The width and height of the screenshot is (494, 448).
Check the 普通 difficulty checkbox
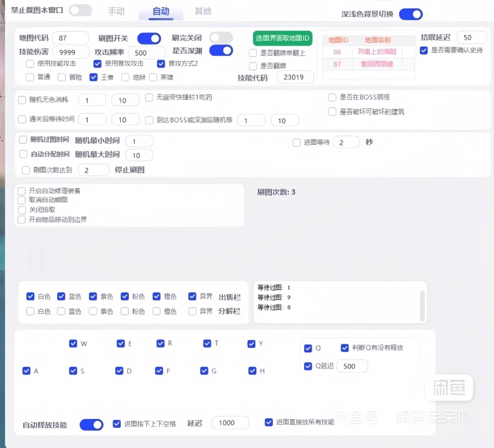point(30,77)
